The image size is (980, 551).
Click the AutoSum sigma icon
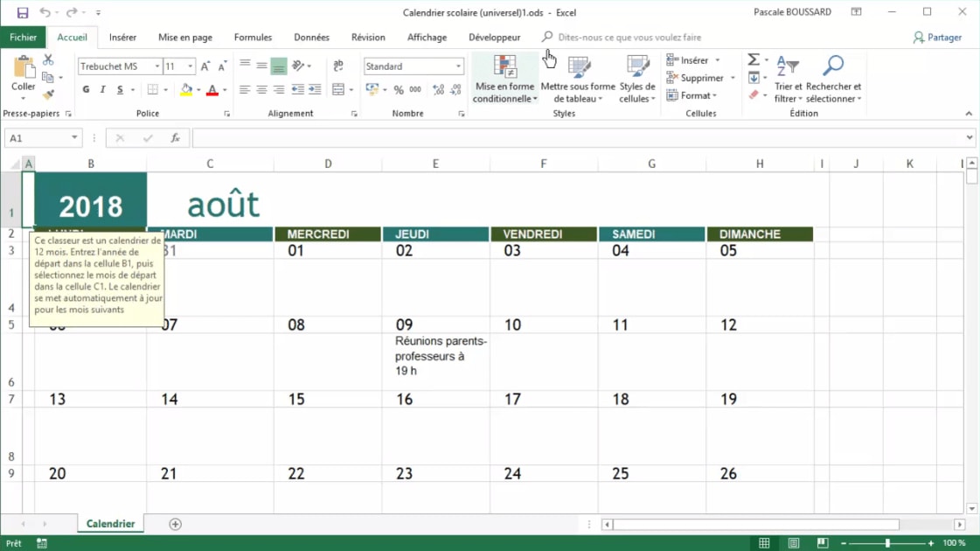(753, 59)
